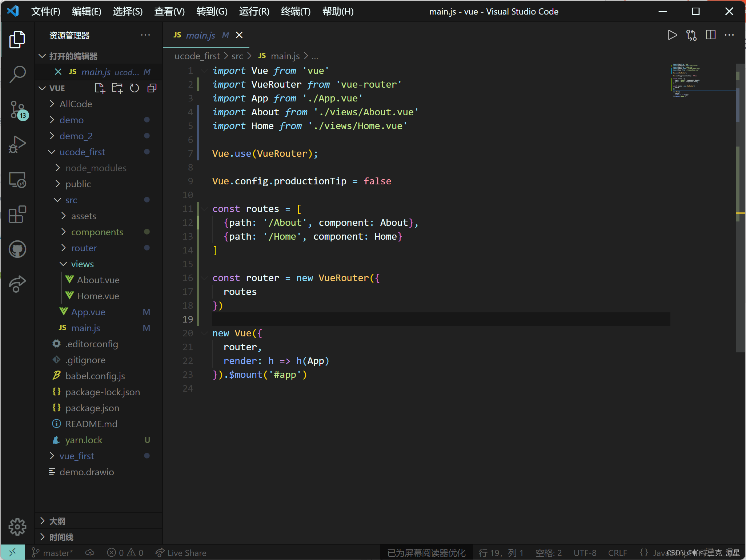Open the Search view in activity bar
The width and height of the screenshot is (746, 560).
click(17, 74)
